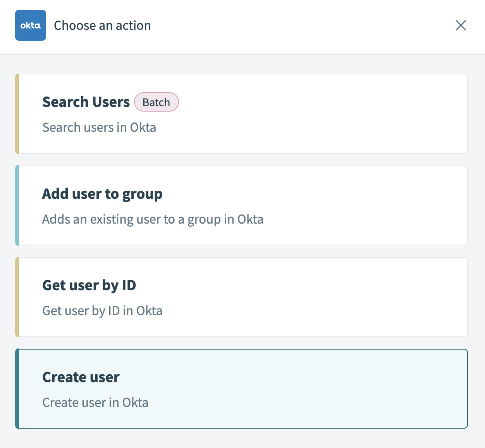This screenshot has width=485, height=448.
Task: Click the 'Choose an action' dialog title
Action: 102,25
